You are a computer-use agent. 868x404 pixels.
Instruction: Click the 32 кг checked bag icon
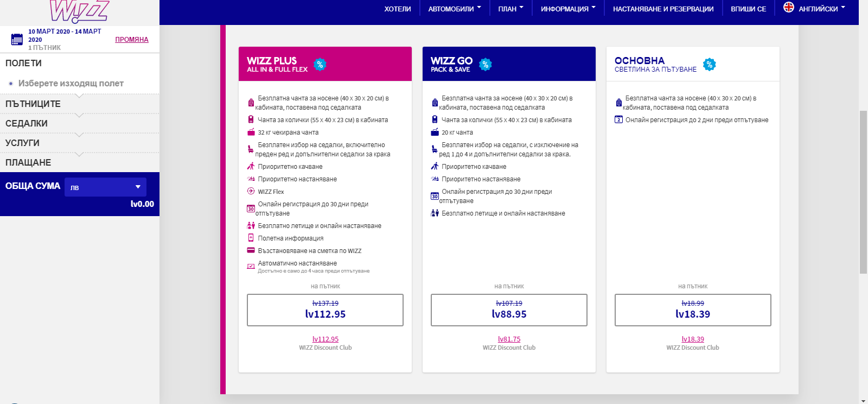pyautogui.click(x=251, y=132)
